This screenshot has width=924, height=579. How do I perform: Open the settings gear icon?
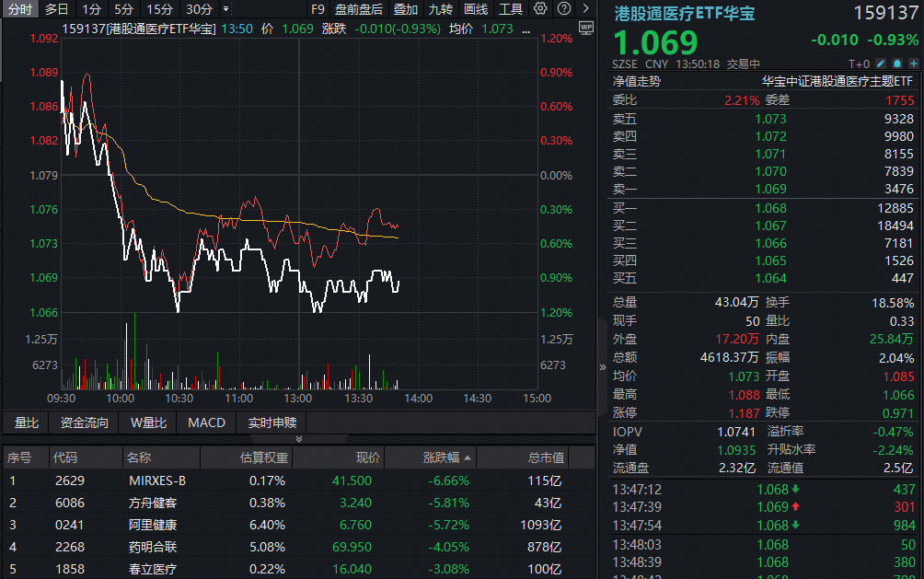point(542,9)
